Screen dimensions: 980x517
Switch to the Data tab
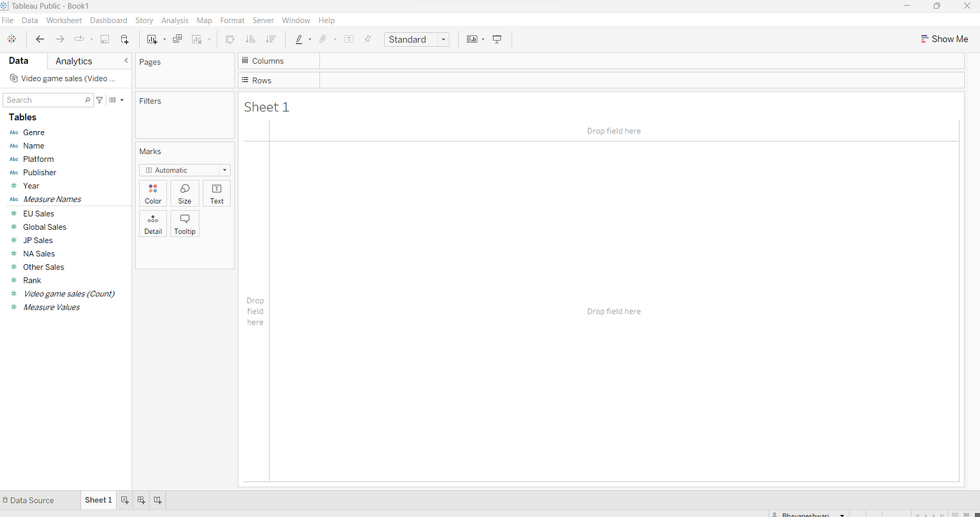point(19,61)
